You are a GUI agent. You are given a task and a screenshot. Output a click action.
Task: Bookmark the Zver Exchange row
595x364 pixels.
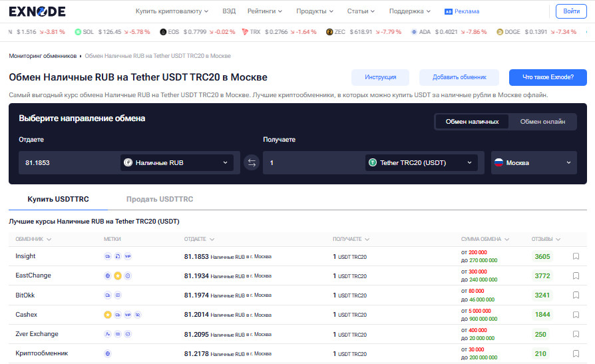tap(576, 335)
